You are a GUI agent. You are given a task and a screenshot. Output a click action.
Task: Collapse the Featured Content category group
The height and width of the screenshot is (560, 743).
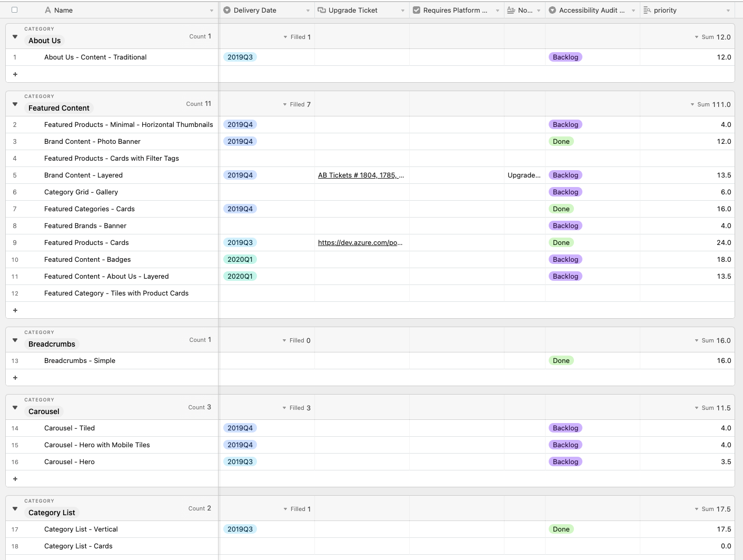pos(15,104)
